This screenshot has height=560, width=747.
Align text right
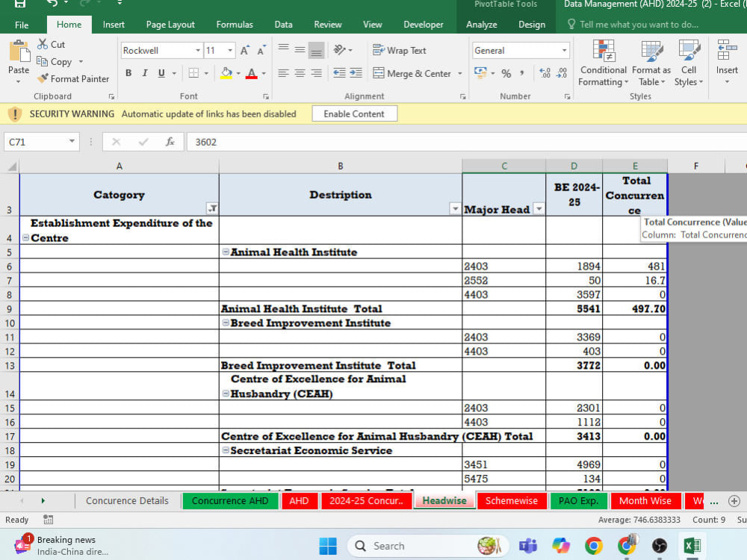click(316, 73)
